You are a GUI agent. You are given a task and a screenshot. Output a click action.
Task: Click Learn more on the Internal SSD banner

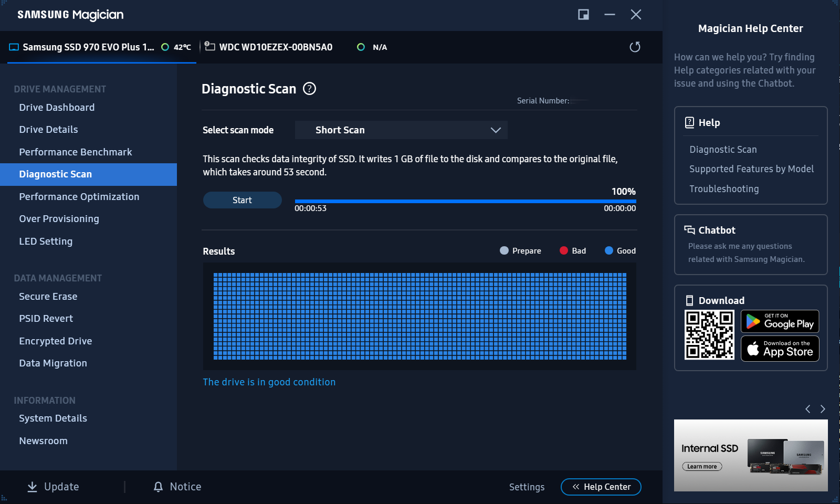coord(702,467)
